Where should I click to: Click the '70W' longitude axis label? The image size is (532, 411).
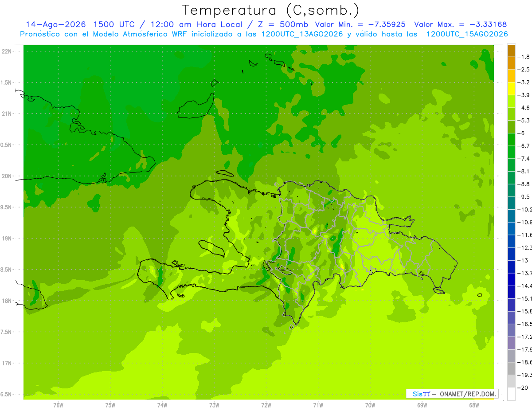pyautogui.click(x=370, y=405)
